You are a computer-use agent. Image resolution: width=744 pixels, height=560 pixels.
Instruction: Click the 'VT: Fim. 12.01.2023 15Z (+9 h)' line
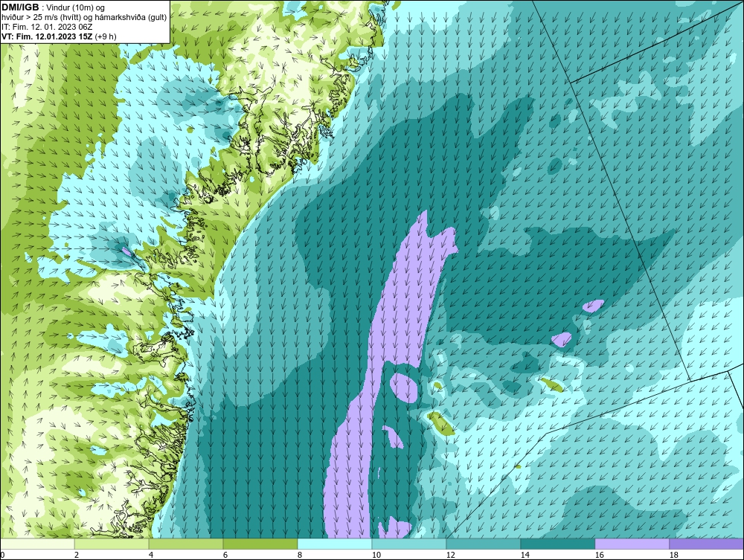point(59,36)
